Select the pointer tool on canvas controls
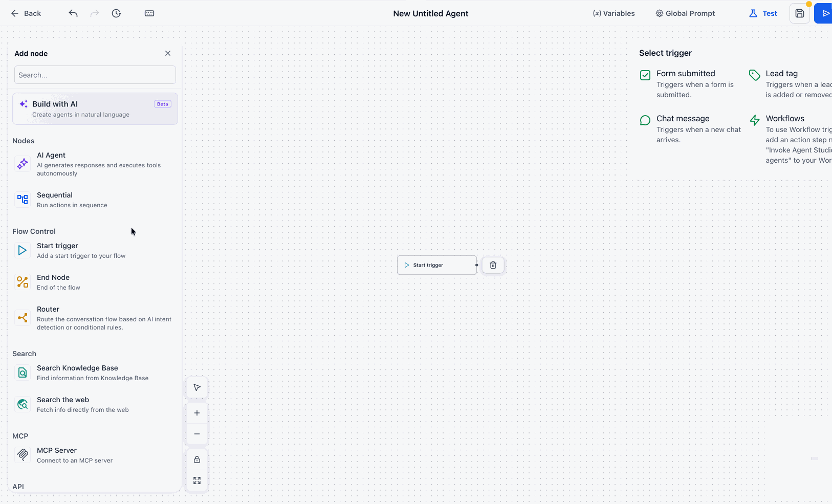 pos(197,387)
